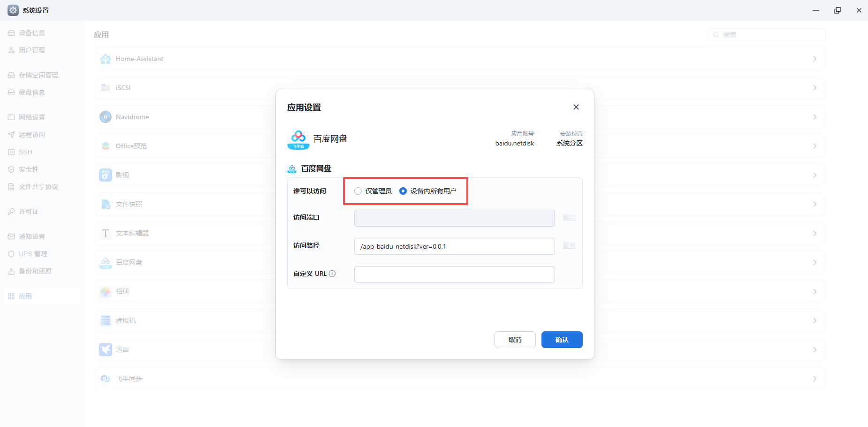868x427 pixels.
Task: Click the 相册 app icon
Action: click(x=106, y=291)
